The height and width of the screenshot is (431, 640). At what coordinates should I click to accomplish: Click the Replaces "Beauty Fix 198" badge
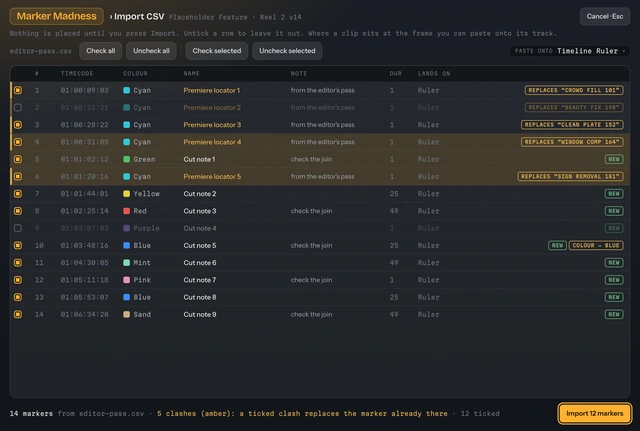point(574,107)
